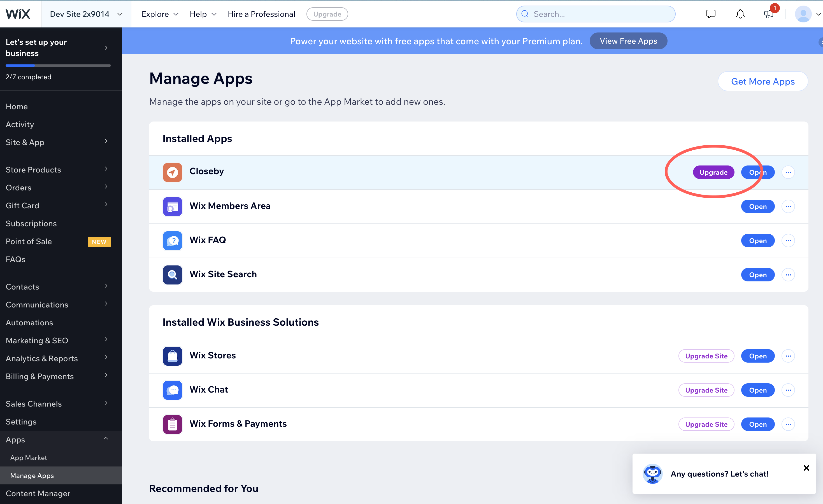Expand the Gift Card submenu
This screenshot has height=504, width=823.
[x=106, y=204]
